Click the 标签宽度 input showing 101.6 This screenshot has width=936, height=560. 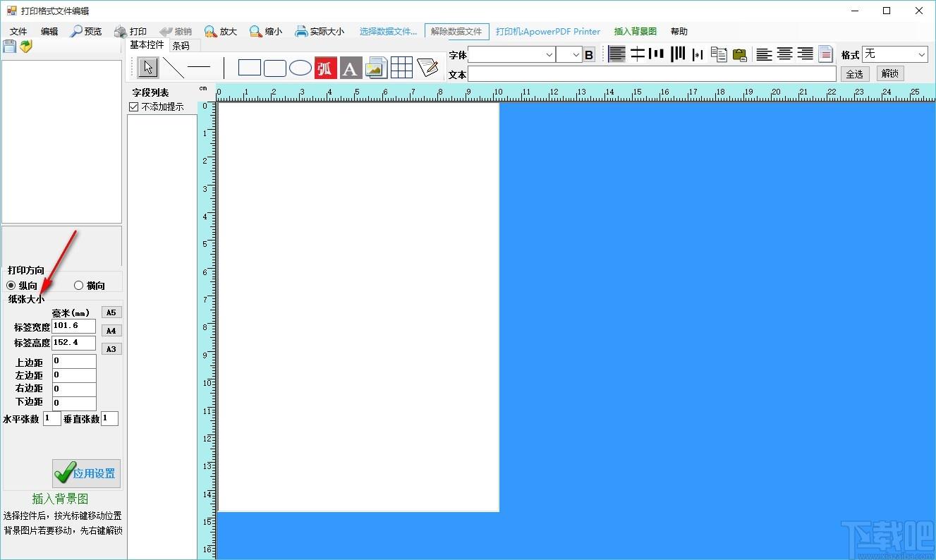click(x=73, y=326)
